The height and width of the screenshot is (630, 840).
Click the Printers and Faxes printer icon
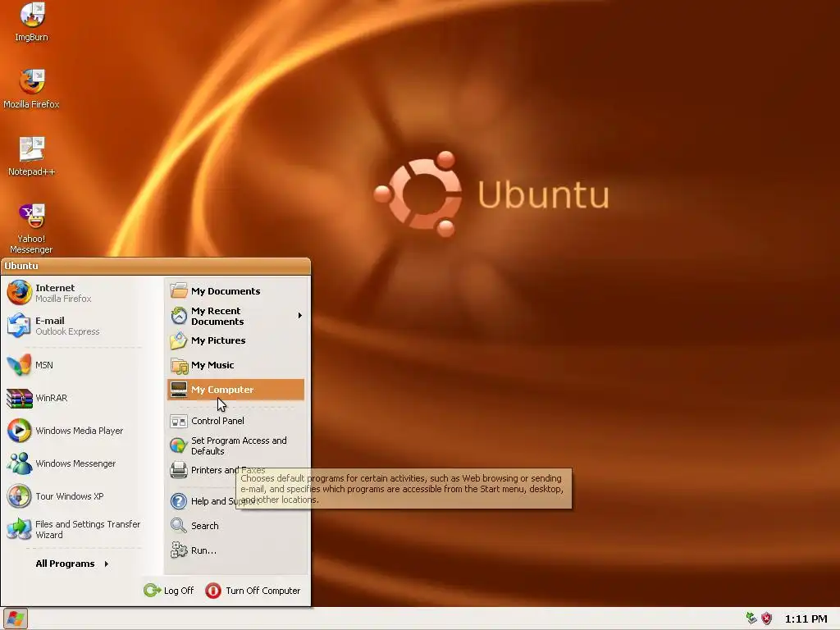179,470
